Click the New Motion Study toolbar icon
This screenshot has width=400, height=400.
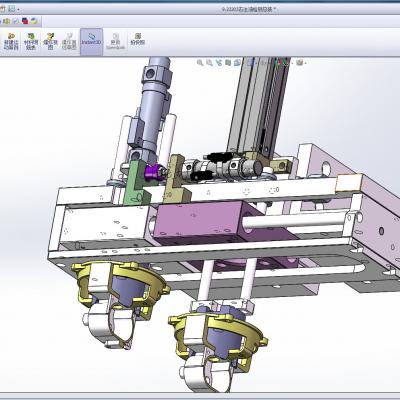(10, 42)
